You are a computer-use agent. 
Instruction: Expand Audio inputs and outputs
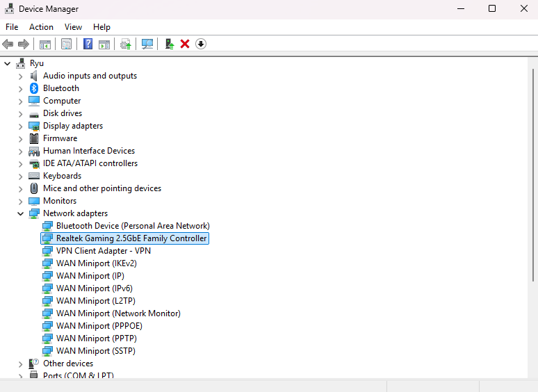pyautogui.click(x=20, y=76)
